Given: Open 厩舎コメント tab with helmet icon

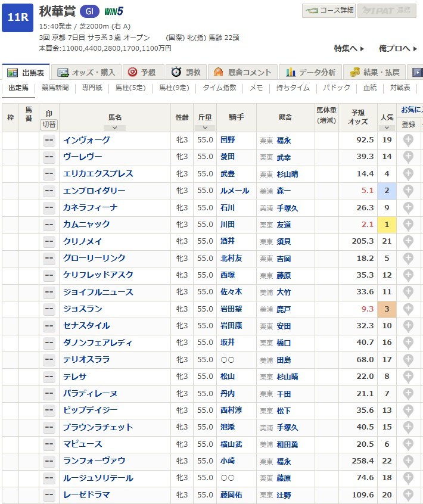Looking at the screenshot, I should click(x=242, y=72).
